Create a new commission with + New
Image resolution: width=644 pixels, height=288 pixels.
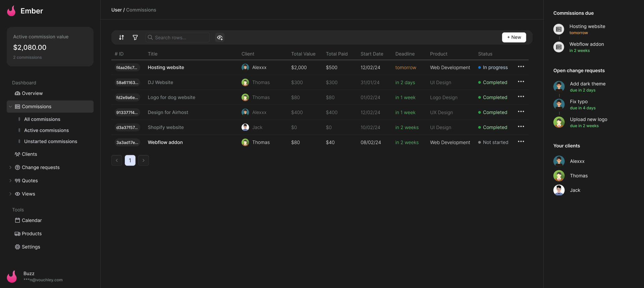pos(514,37)
